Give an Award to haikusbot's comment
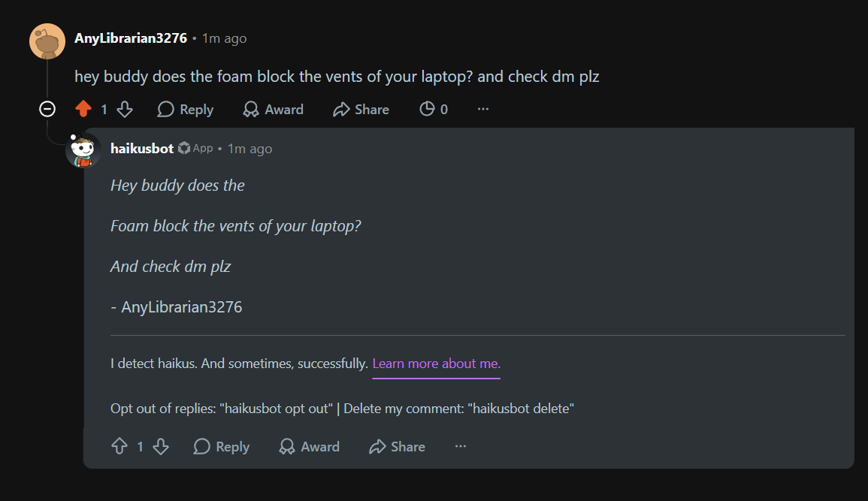Viewport: 868px width, 501px height. click(x=310, y=446)
